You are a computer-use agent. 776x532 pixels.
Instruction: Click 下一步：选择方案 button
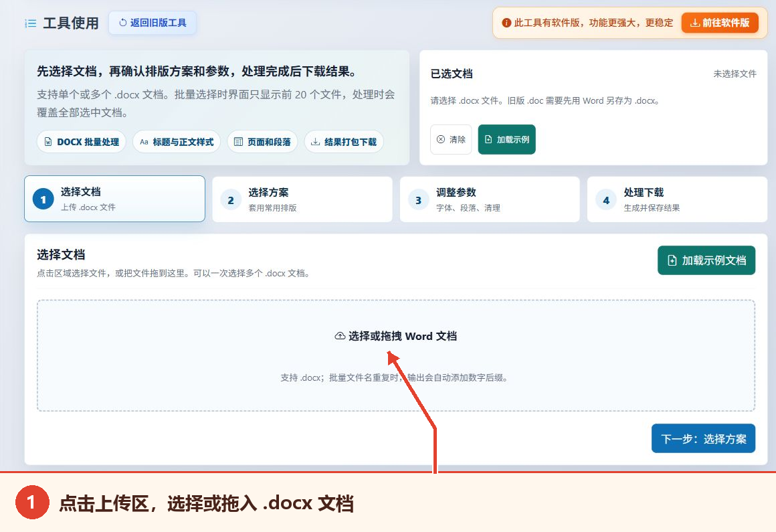point(703,438)
